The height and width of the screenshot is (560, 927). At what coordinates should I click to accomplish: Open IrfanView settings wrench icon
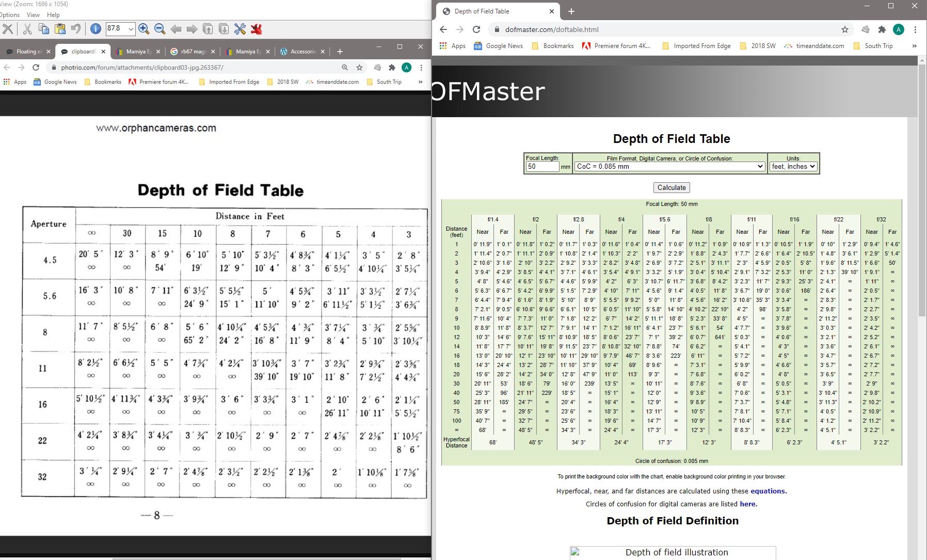coord(239,29)
